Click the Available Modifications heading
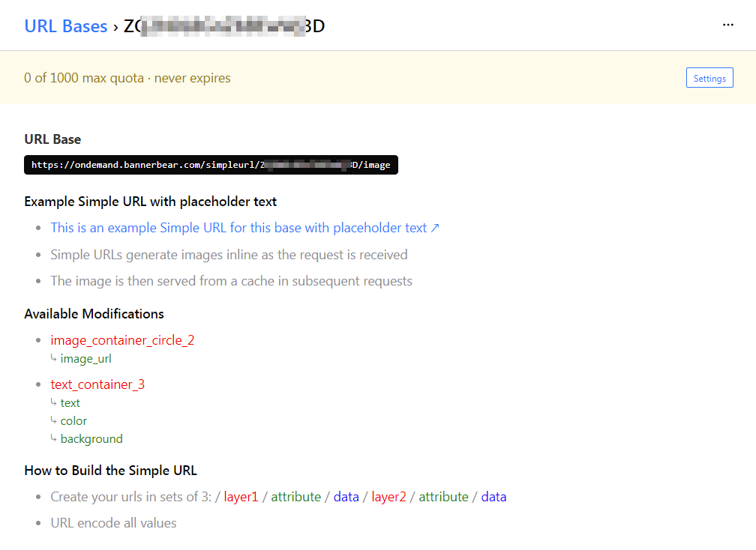The height and width of the screenshot is (550, 756). click(94, 313)
